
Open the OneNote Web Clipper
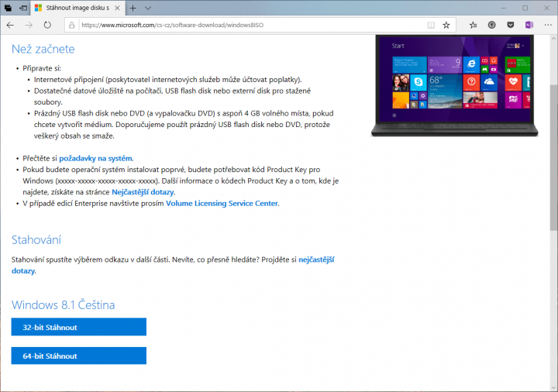click(529, 25)
